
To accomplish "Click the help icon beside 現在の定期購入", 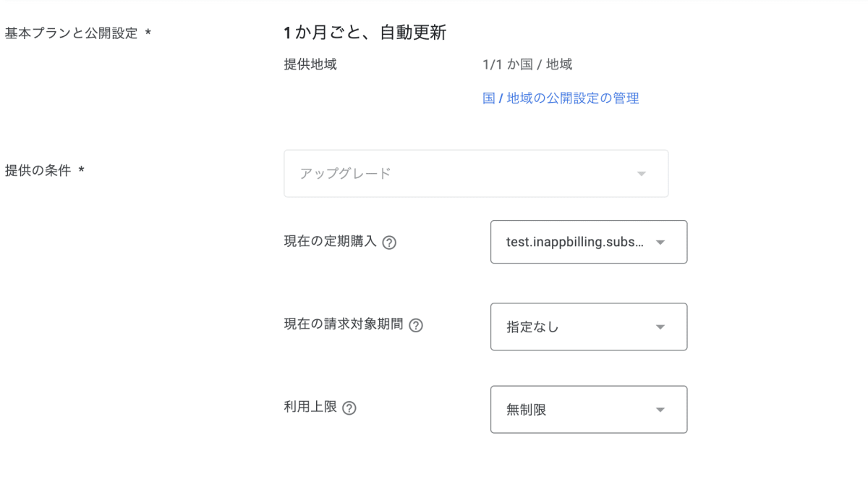I will point(389,243).
